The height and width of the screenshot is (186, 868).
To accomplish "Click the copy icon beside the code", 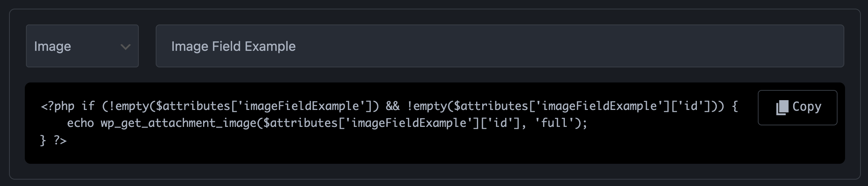I will [782, 108].
